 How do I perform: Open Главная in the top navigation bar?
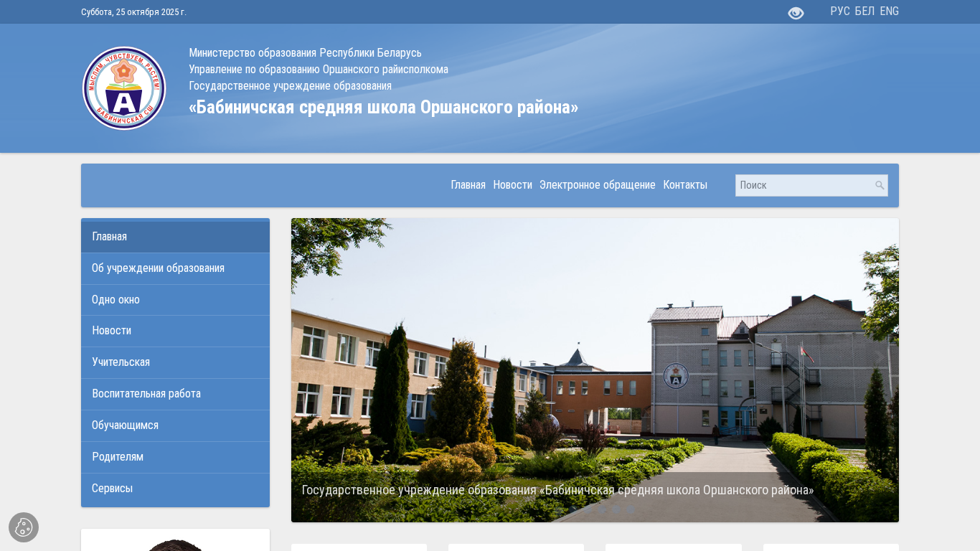point(468,185)
